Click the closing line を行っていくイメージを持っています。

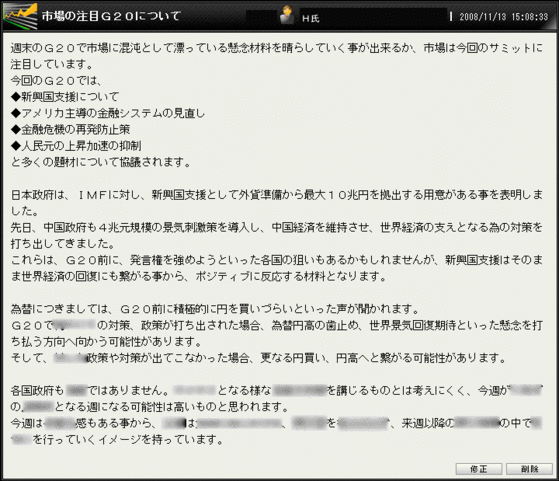[x=128, y=440]
